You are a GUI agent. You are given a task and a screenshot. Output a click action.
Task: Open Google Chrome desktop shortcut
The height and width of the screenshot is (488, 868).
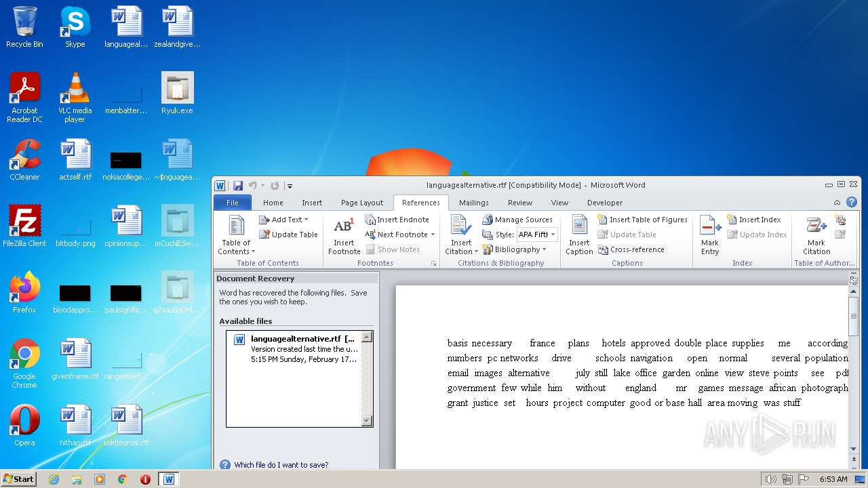(x=24, y=363)
